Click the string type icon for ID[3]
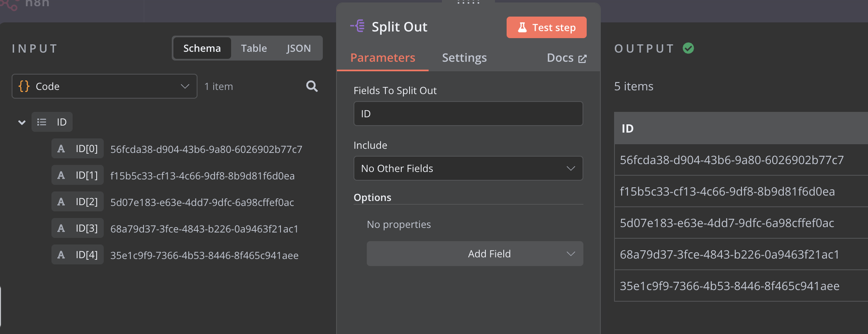Image resolution: width=868 pixels, height=334 pixels. click(x=61, y=228)
